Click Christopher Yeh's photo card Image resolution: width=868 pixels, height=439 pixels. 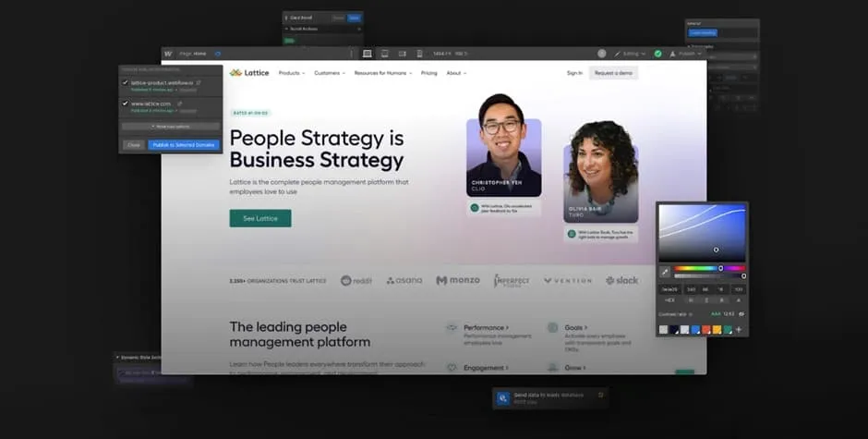click(x=504, y=146)
